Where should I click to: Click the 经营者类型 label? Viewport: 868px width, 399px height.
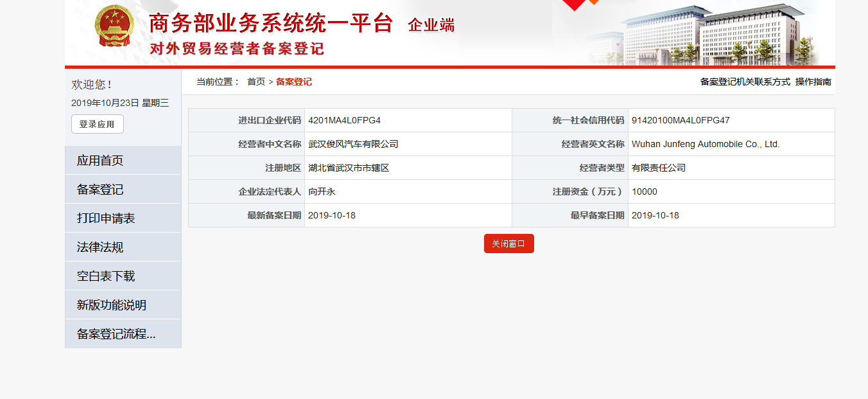point(602,168)
